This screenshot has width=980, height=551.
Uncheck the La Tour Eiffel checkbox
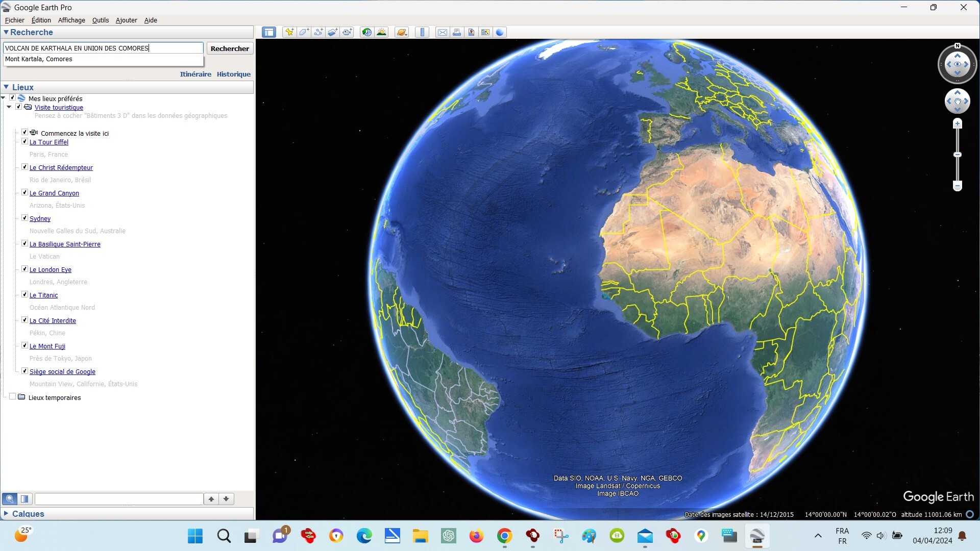(24, 141)
